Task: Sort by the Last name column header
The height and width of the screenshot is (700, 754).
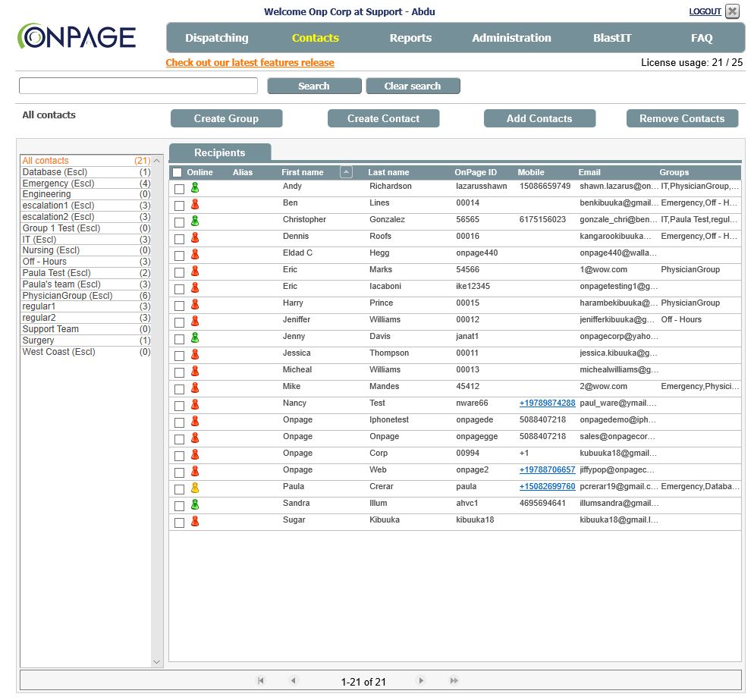Action: tap(388, 172)
